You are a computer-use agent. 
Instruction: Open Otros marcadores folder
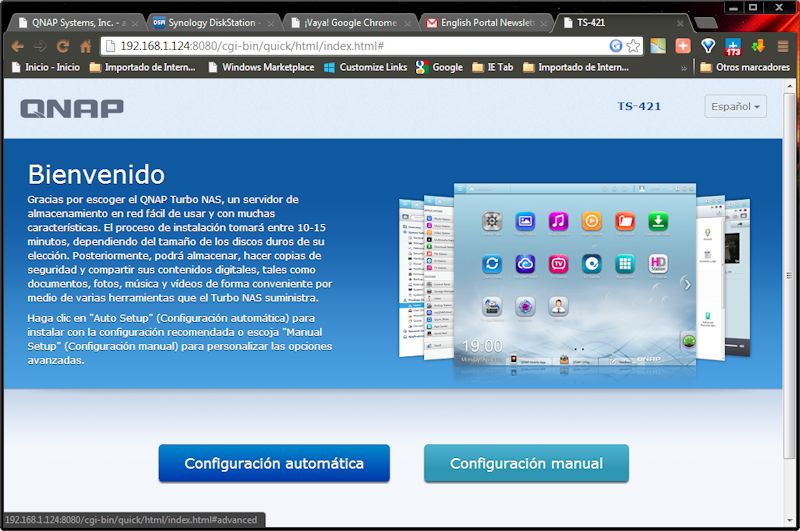tap(745, 67)
